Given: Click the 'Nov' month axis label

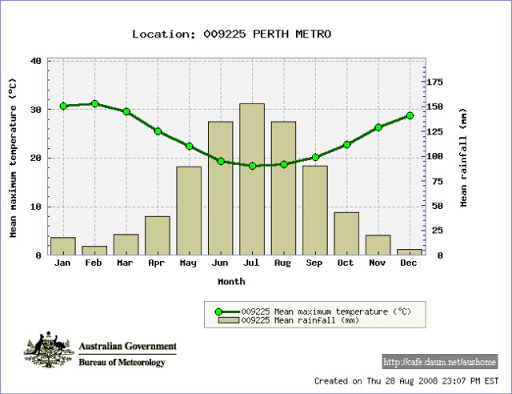Looking at the screenshot, I should 377,263.
